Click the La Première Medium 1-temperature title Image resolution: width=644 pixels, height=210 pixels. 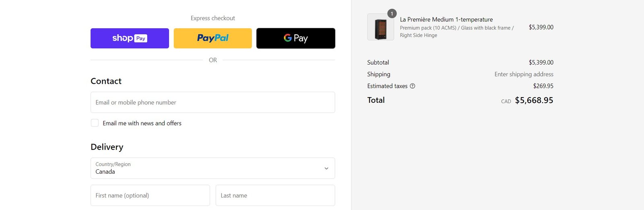446,19
